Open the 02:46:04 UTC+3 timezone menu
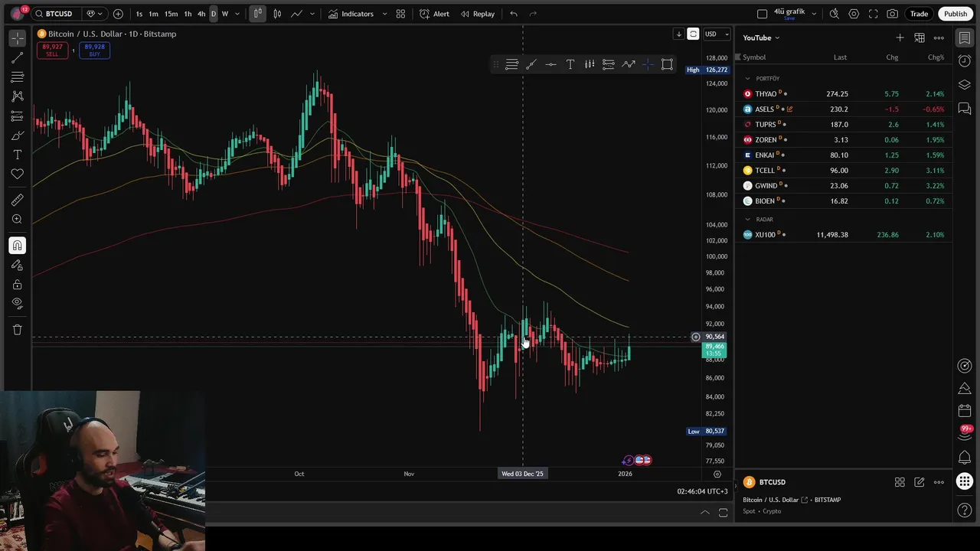Viewport: 980px width, 551px height. 702,491
